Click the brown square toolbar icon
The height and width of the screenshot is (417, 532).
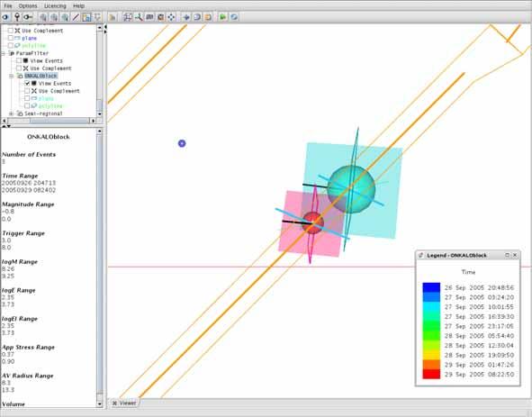pyautogui.click(x=160, y=16)
